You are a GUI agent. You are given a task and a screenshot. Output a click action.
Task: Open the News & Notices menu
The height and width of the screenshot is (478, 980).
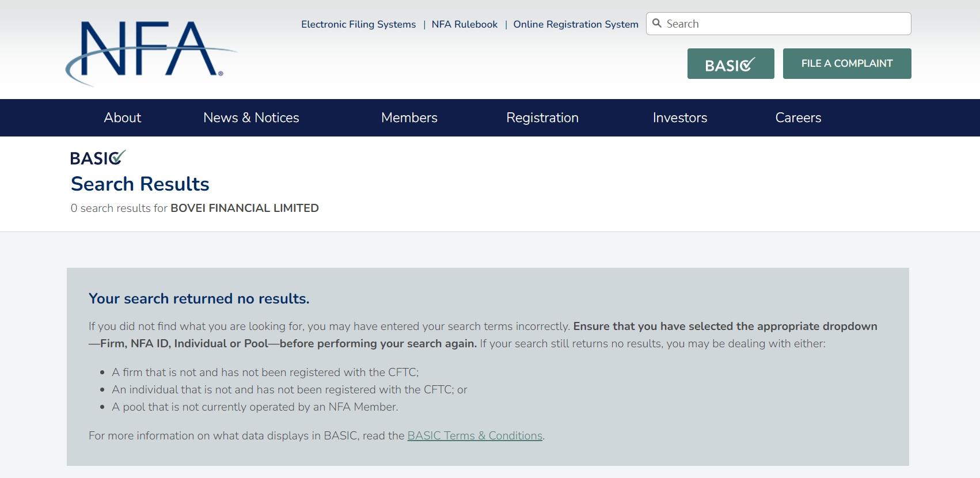pyautogui.click(x=251, y=117)
